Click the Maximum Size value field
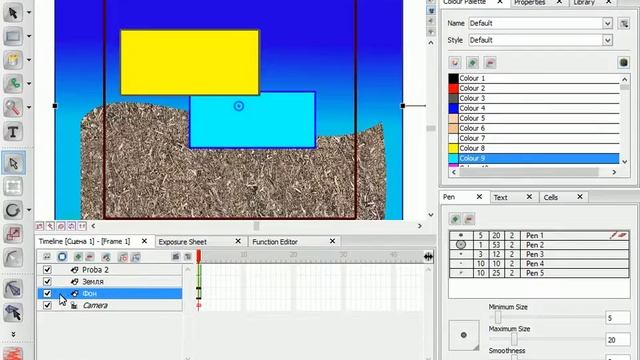The height and width of the screenshot is (360, 640). point(618,340)
